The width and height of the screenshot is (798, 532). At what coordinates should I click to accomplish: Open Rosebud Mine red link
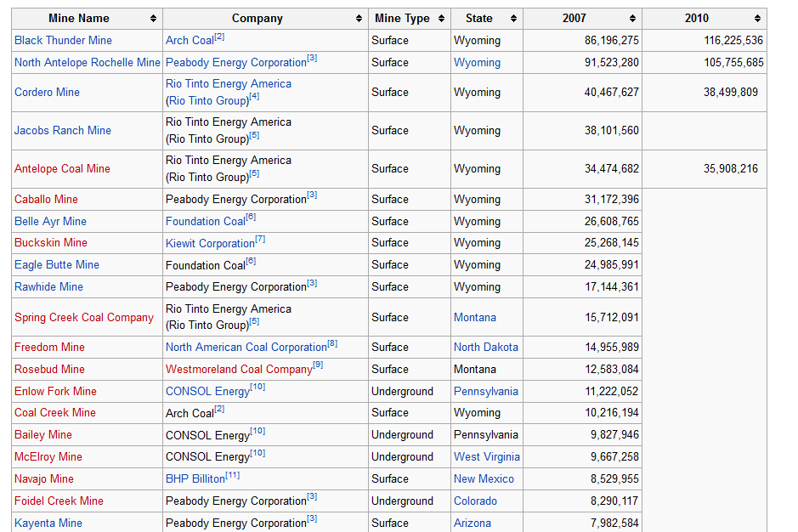pos(49,369)
